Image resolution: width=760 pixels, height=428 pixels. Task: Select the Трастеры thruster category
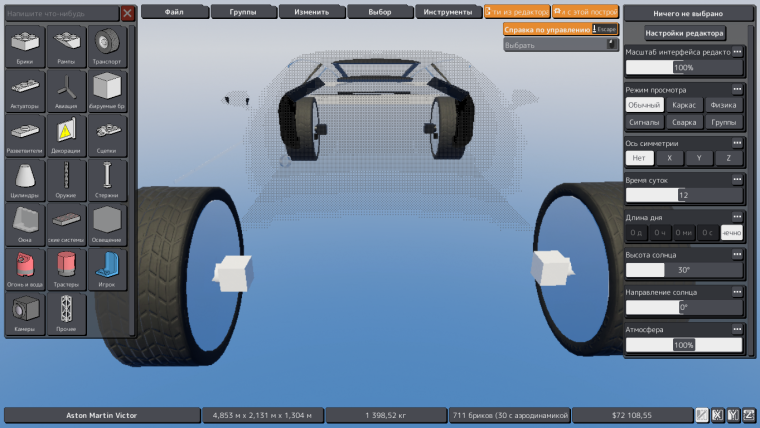click(x=66, y=269)
